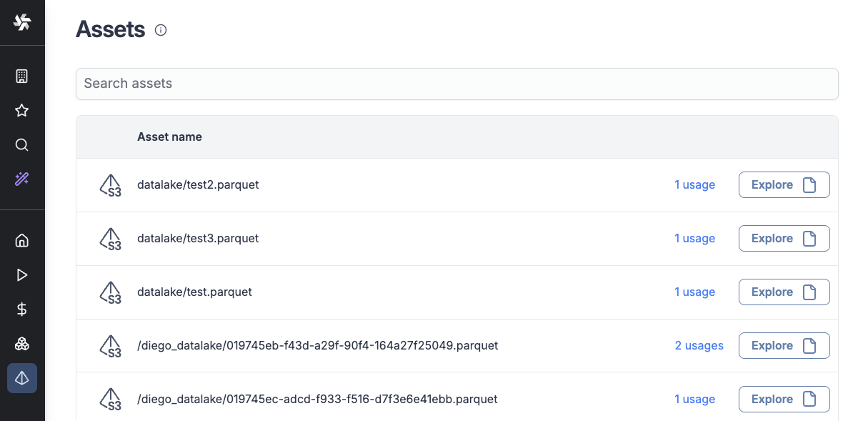The image size is (868, 421).
Task: Click 2 usages link for the diego_datalake asset
Action: (699, 345)
